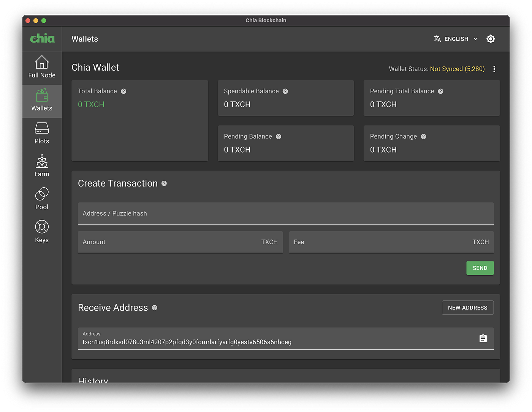Open the Full Node section
The image size is (532, 412).
pyautogui.click(x=42, y=68)
